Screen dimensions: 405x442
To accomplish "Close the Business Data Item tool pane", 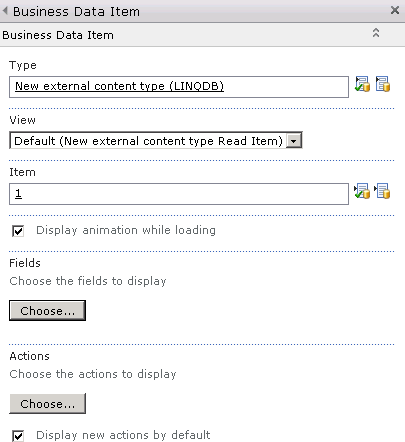I will pyautogui.click(x=395, y=10).
